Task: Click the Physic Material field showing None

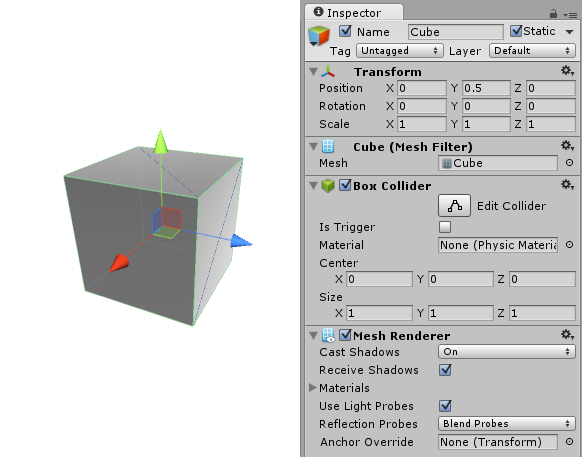Action: point(498,245)
